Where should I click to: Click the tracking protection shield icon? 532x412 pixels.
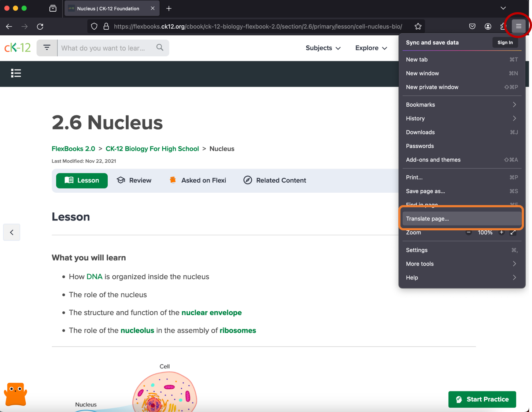[x=94, y=26]
